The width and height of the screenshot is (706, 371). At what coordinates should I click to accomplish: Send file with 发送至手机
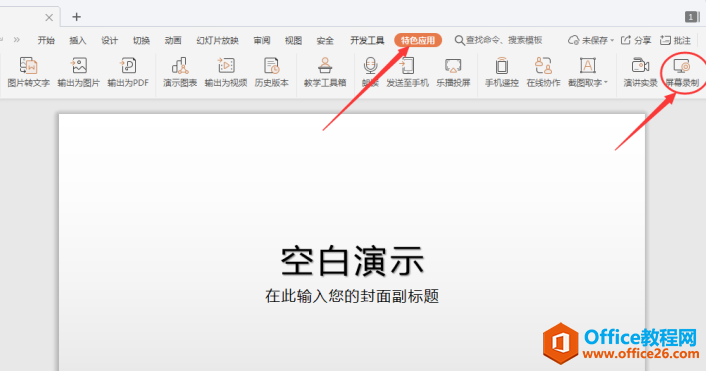point(407,72)
